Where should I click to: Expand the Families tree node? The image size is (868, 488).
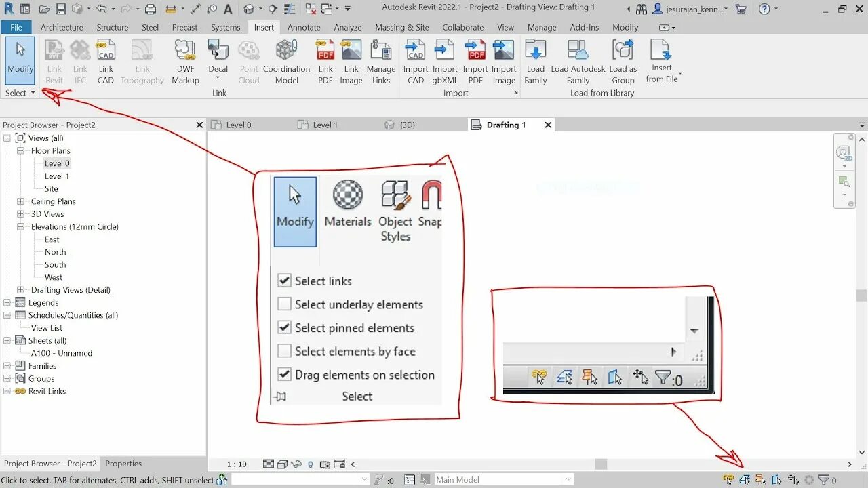click(7, 366)
